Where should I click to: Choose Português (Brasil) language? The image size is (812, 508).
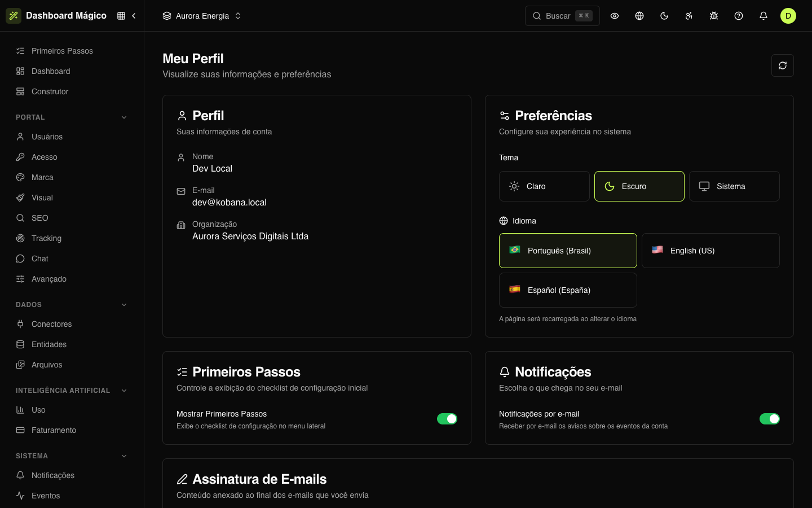click(568, 251)
